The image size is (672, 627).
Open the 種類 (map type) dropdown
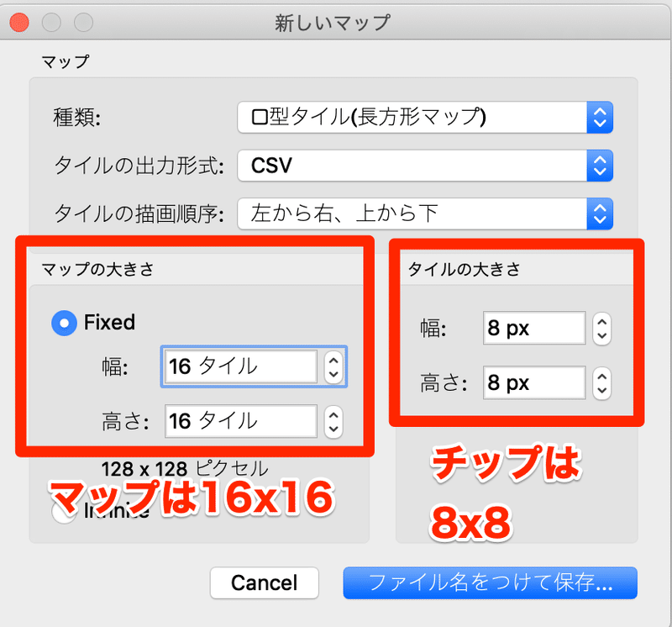click(420, 118)
